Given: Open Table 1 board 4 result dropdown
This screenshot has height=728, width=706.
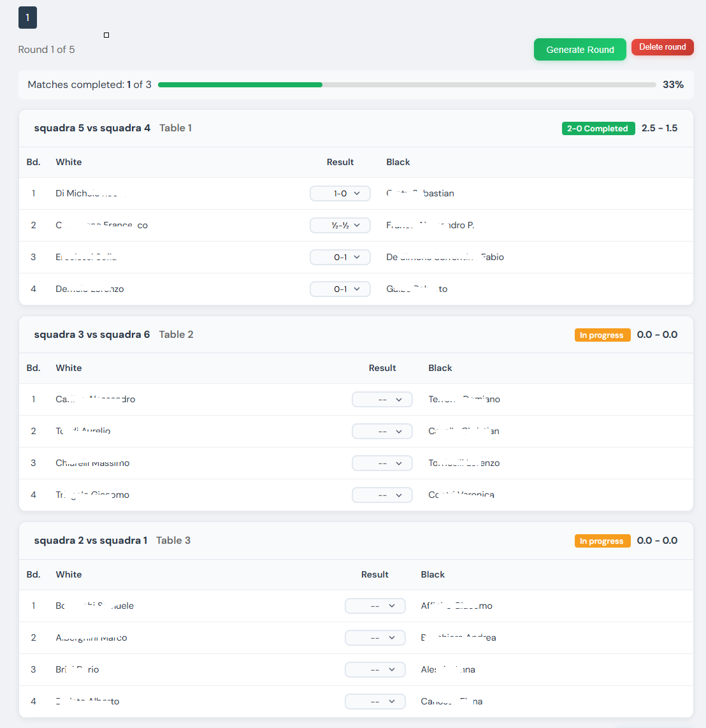Looking at the screenshot, I should click(340, 289).
